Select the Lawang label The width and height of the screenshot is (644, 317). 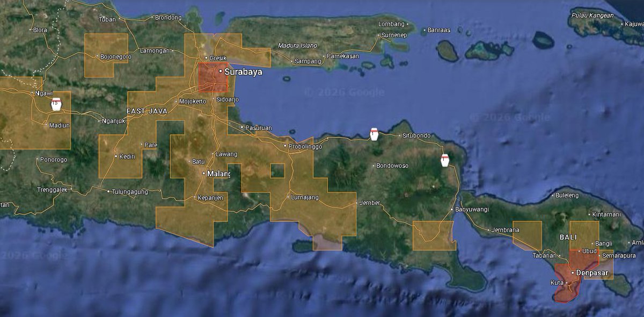tap(226, 154)
